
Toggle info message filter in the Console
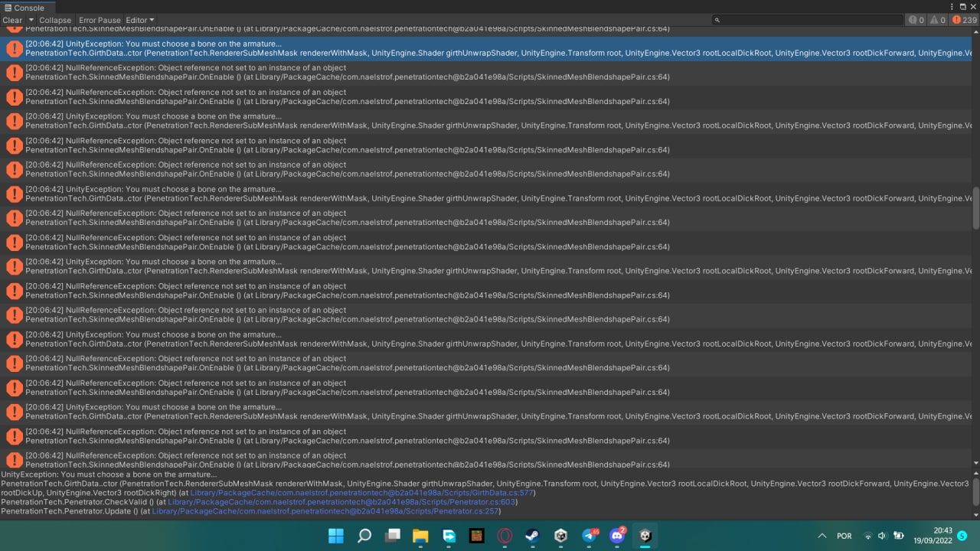coord(914,21)
